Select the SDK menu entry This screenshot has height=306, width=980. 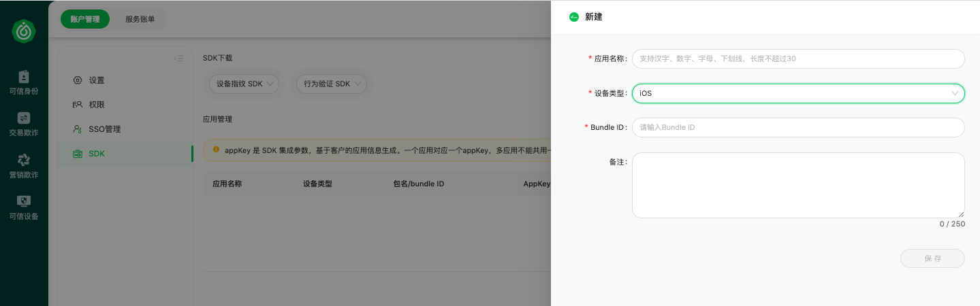(125, 154)
